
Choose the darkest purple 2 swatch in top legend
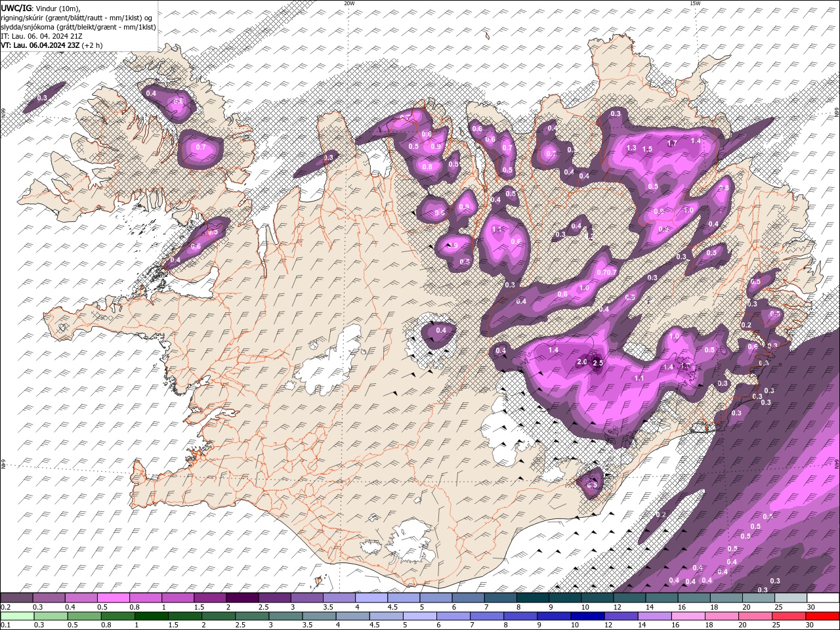pyautogui.click(x=242, y=598)
